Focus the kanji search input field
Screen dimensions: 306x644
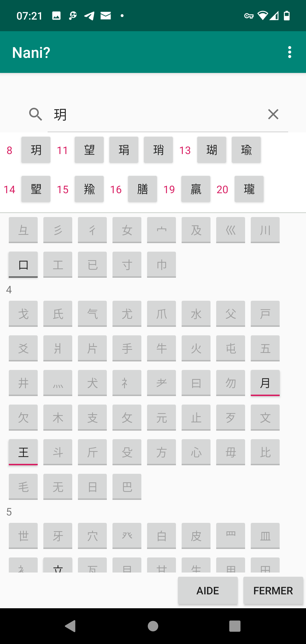click(159, 115)
